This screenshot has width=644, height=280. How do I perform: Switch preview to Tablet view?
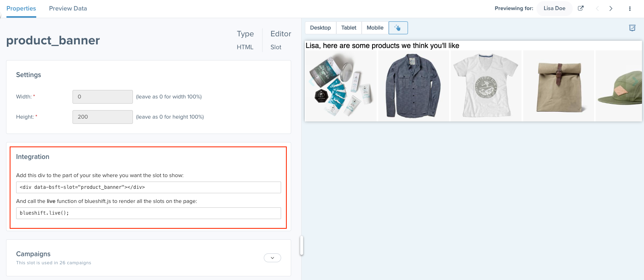[x=349, y=28]
